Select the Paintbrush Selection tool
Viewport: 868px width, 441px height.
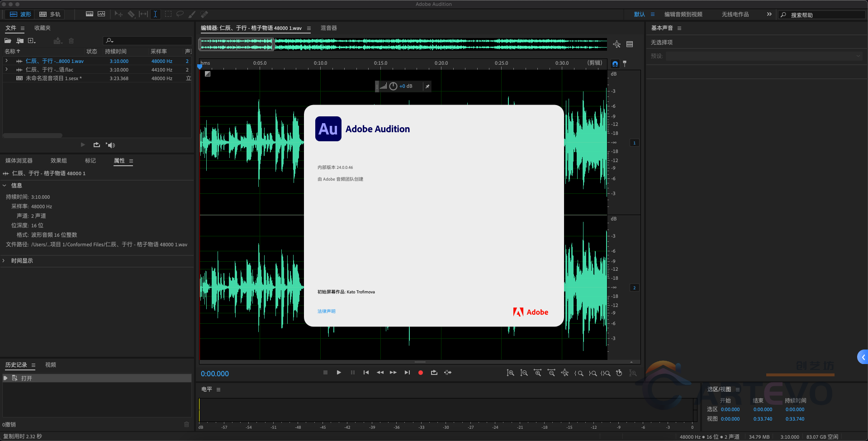pos(192,14)
